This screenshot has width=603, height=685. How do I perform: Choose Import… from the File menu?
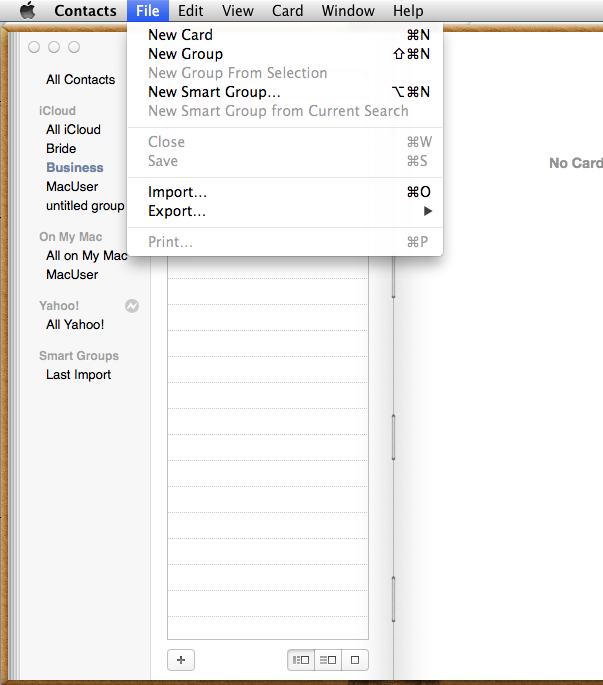285,192
